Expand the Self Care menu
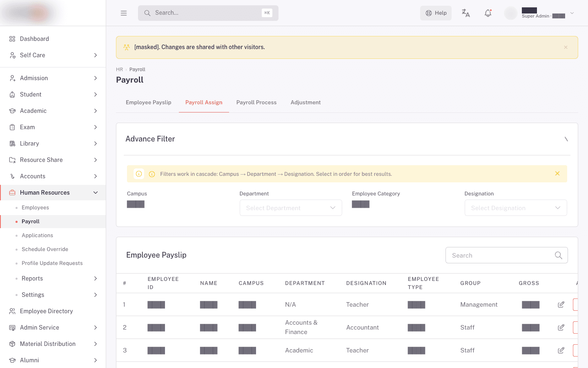 [53, 55]
